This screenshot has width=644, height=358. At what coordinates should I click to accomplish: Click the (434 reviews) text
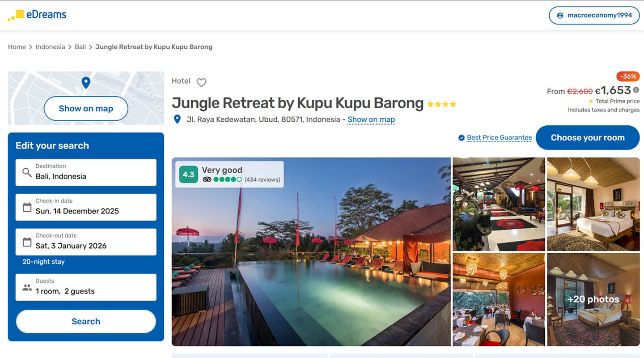(263, 179)
